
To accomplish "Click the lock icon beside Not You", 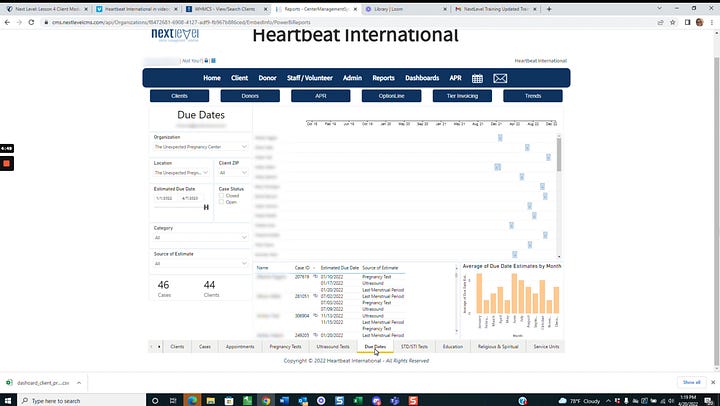I will click(x=206, y=61).
